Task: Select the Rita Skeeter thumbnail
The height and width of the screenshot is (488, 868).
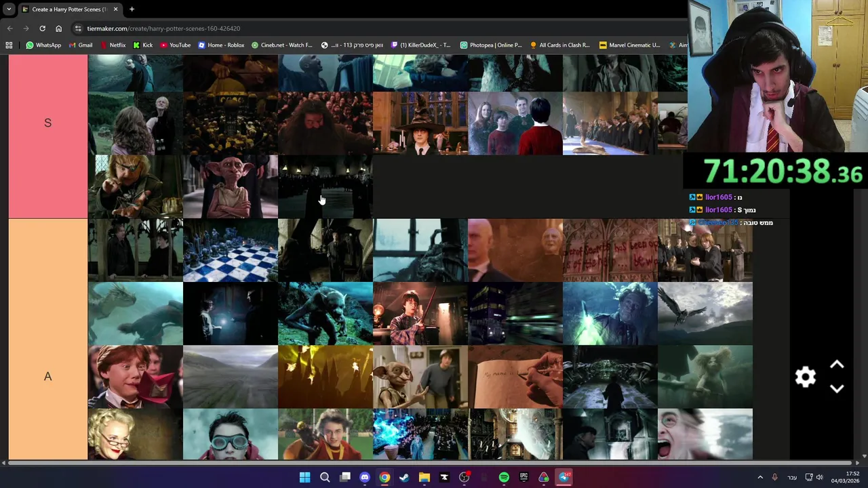Action: pyautogui.click(x=136, y=434)
